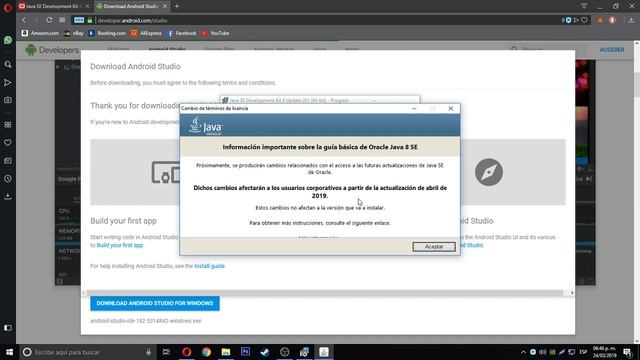Open WhatsApp in Opera sidebar
The image size is (640, 360).
pos(8,40)
